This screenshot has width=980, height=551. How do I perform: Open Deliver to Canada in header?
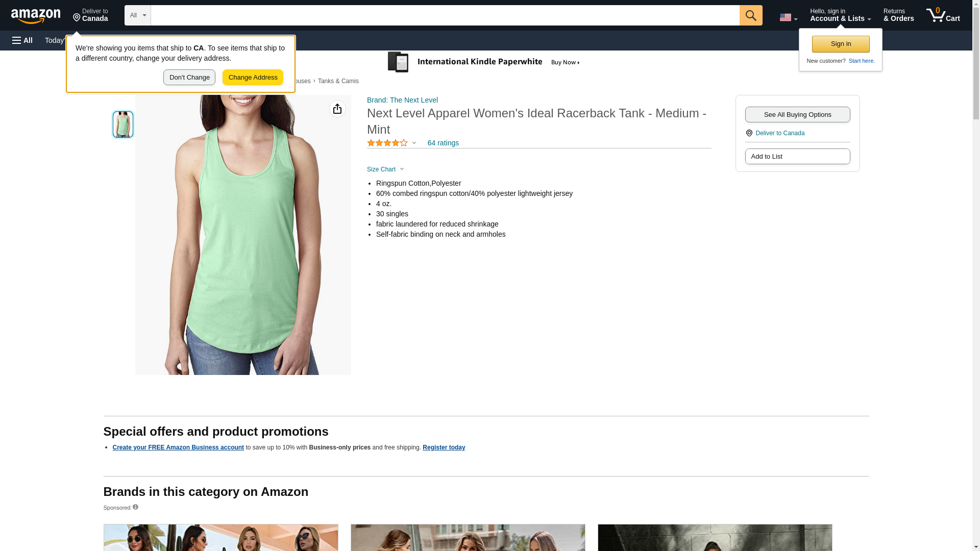coord(90,15)
